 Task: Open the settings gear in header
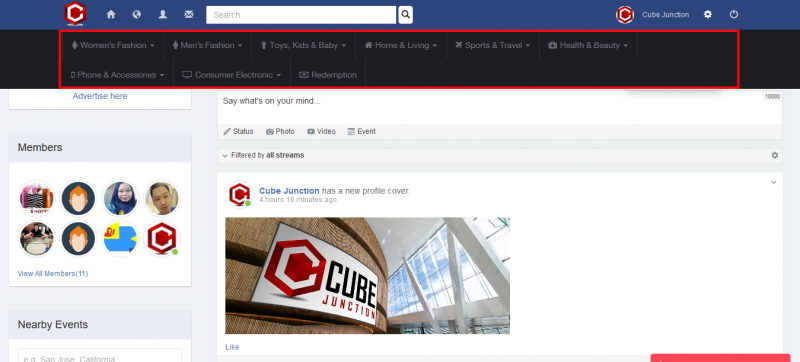[708, 15]
